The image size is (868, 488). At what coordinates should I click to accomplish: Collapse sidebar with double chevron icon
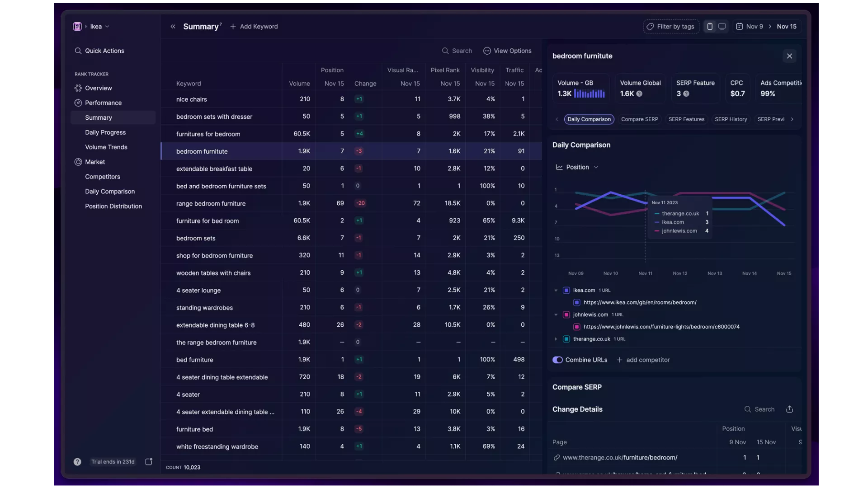173,27
